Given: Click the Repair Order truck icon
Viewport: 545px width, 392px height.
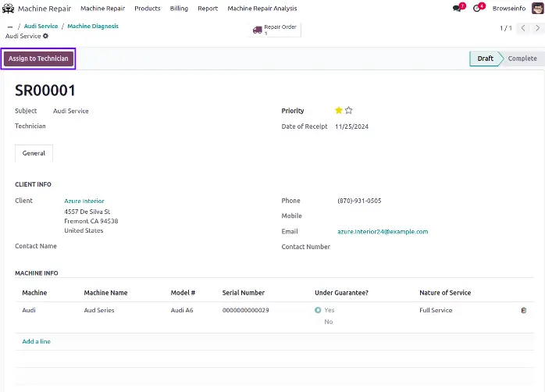Looking at the screenshot, I should click(x=257, y=30).
